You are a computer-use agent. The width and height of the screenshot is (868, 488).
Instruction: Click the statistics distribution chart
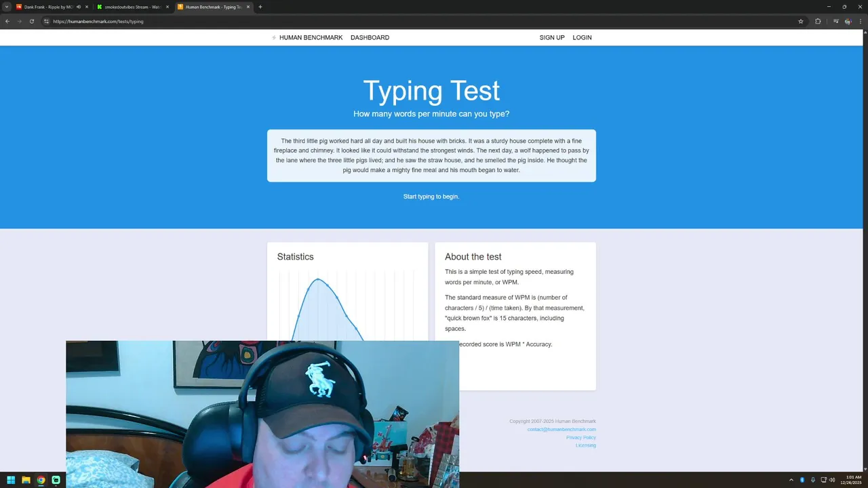point(346,306)
